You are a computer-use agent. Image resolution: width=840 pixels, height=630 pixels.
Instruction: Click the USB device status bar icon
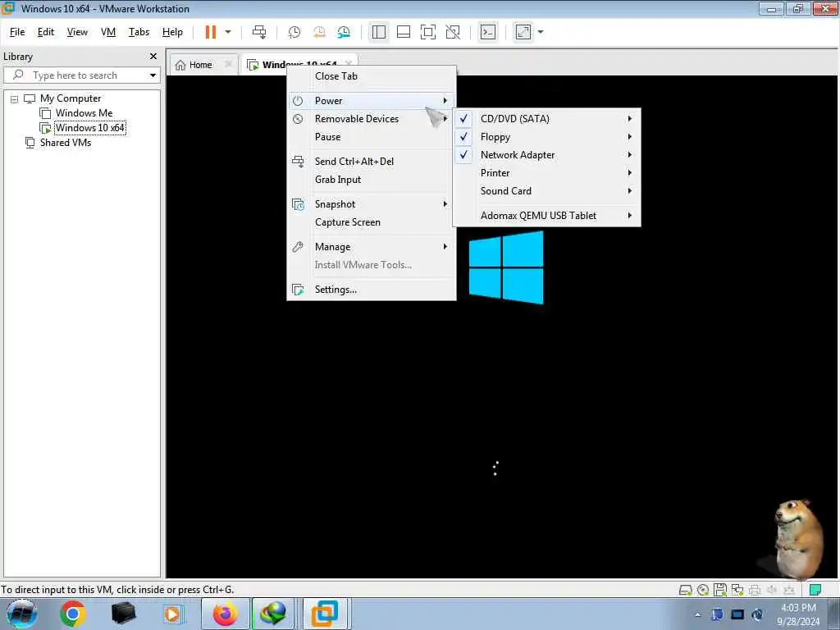[789, 590]
